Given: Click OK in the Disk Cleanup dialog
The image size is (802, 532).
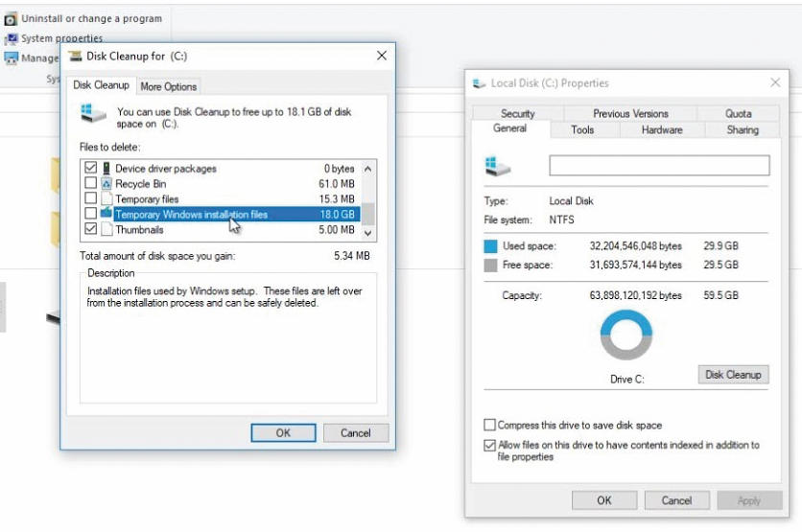Looking at the screenshot, I should (283, 433).
